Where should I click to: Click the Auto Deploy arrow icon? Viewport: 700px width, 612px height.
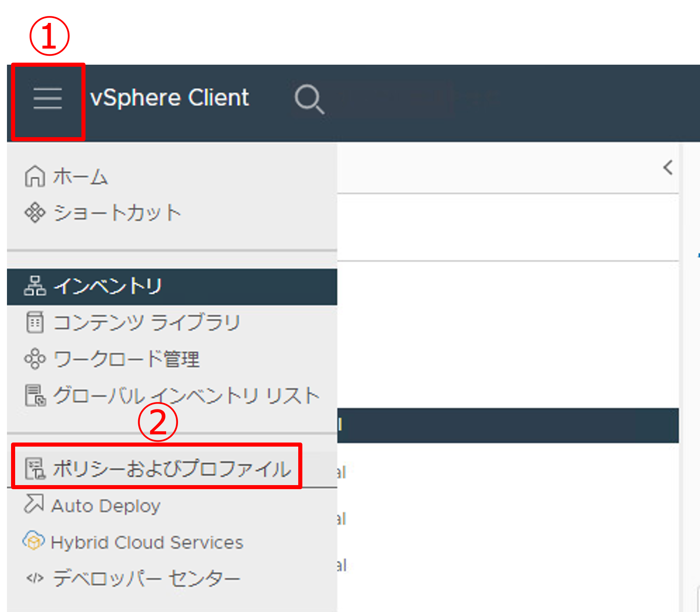tap(34, 504)
